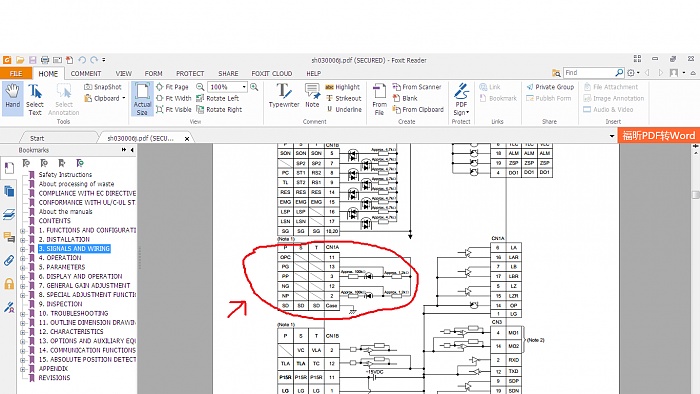
Task: Open the HELP tab
Action: 313,74
